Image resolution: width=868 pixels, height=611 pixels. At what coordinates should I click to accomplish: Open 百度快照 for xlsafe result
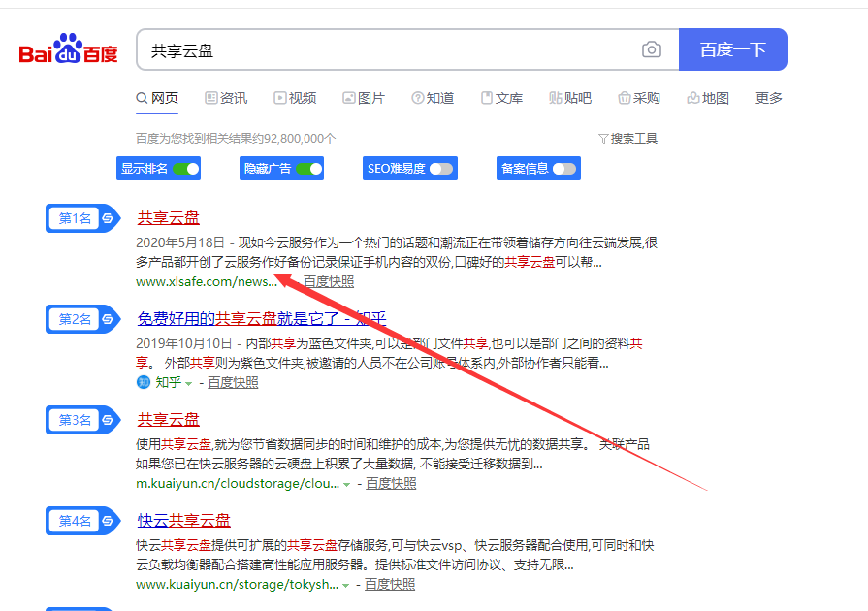[x=329, y=281]
